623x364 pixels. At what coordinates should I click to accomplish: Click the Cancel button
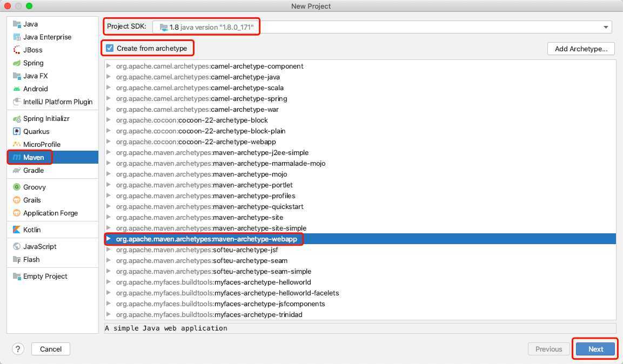click(50, 349)
